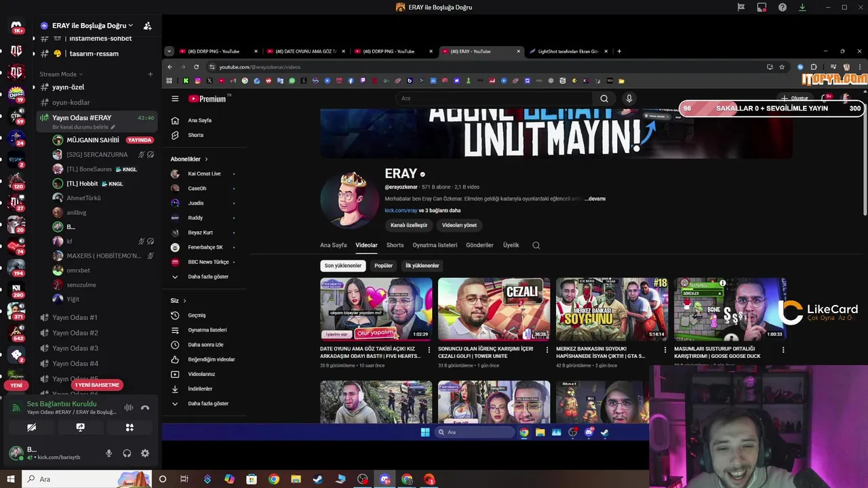Screen dimensions: 868x488
Task: Open noise suppression settings in voice panel
Action: click(128, 407)
